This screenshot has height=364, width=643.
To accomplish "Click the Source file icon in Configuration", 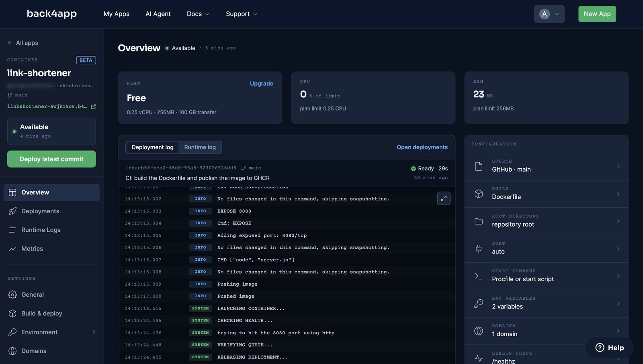I will 479,166.
